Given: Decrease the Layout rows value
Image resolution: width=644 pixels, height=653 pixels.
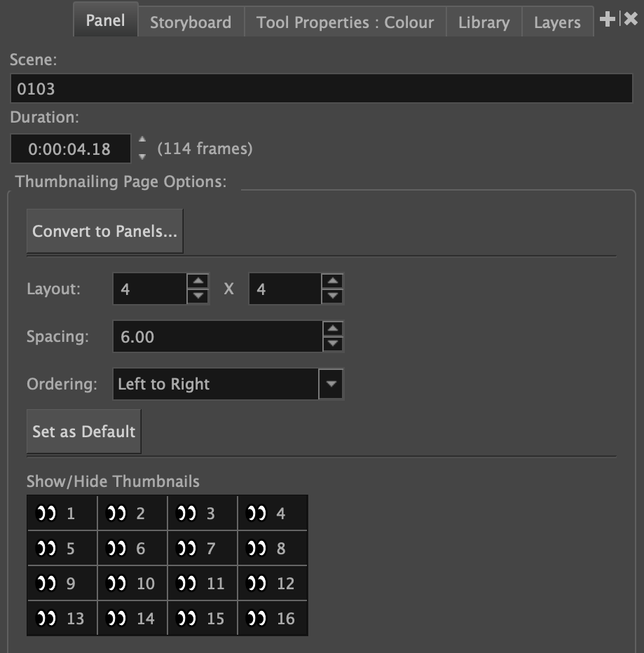Looking at the screenshot, I should click(332, 296).
